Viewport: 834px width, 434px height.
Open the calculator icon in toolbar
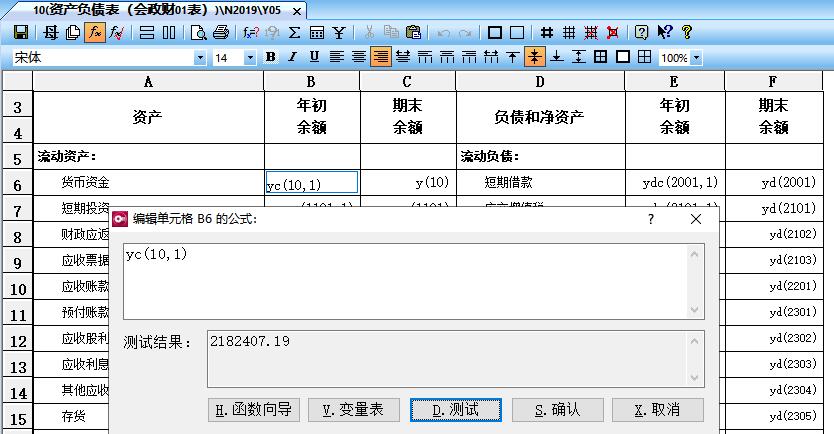pyautogui.click(x=317, y=32)
